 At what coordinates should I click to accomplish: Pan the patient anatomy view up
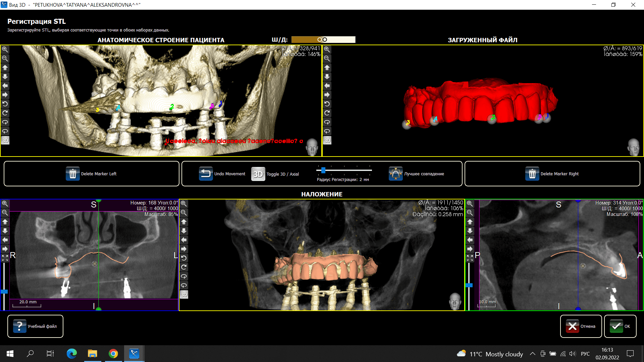point(5,68)
